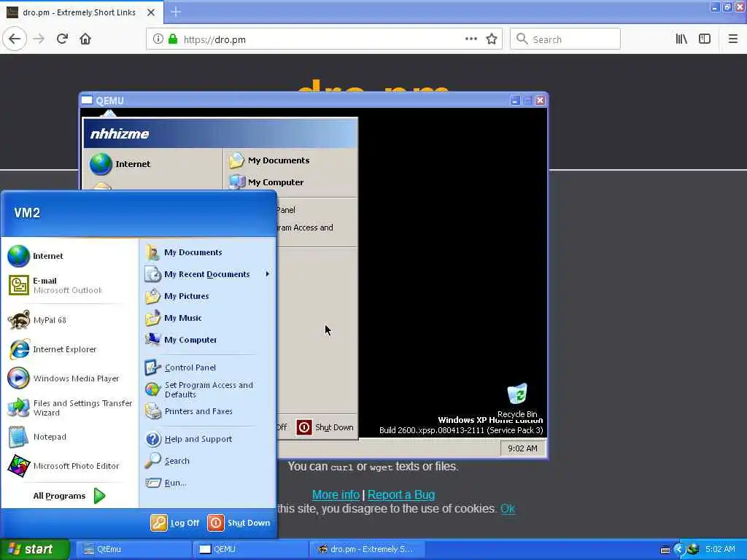Click the green padlock icon
The image size is (747, 560).
pyautogui.click(x=173, y=39)
